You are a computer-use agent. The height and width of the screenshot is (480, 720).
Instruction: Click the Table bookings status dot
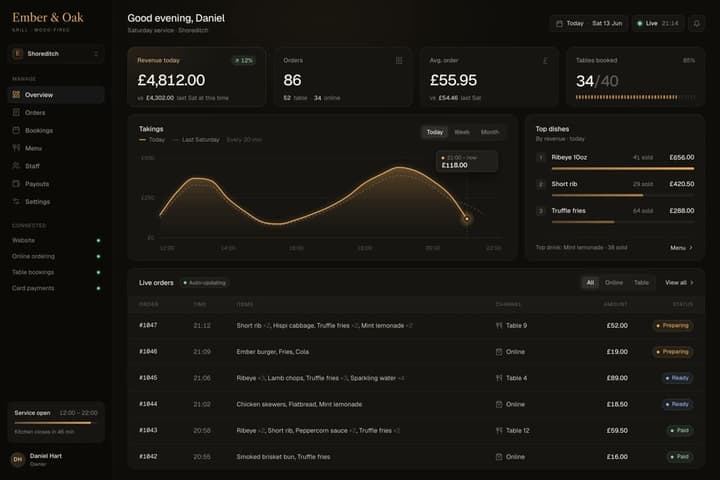point(98,272)
